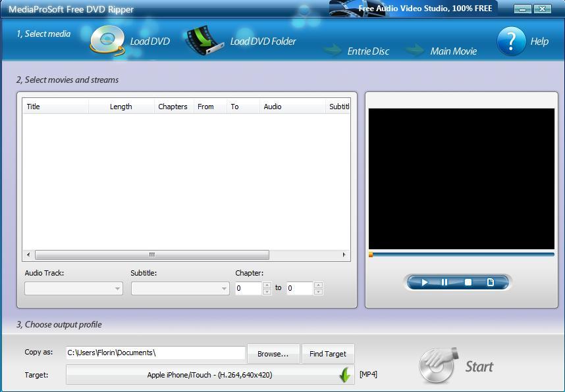Click the Help question mark icon

(511, 39)
